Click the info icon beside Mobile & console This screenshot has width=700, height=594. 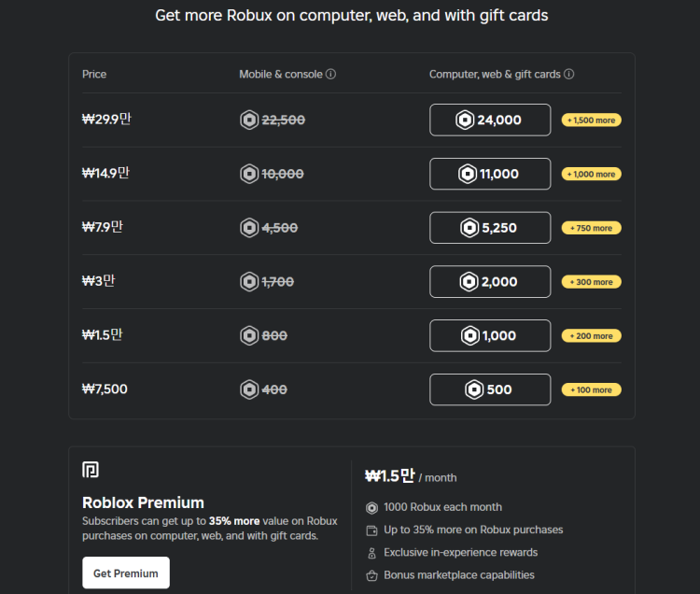pos(330,74)
